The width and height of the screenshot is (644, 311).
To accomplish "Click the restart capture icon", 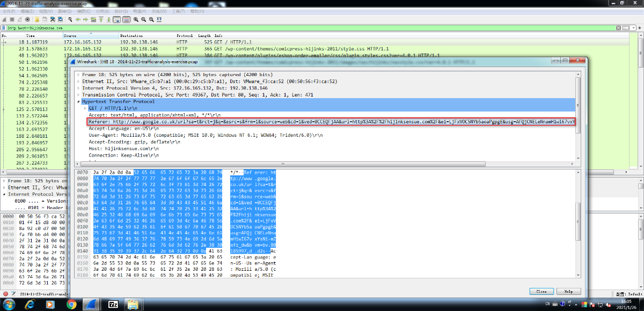I will click(x=20, y=19).
